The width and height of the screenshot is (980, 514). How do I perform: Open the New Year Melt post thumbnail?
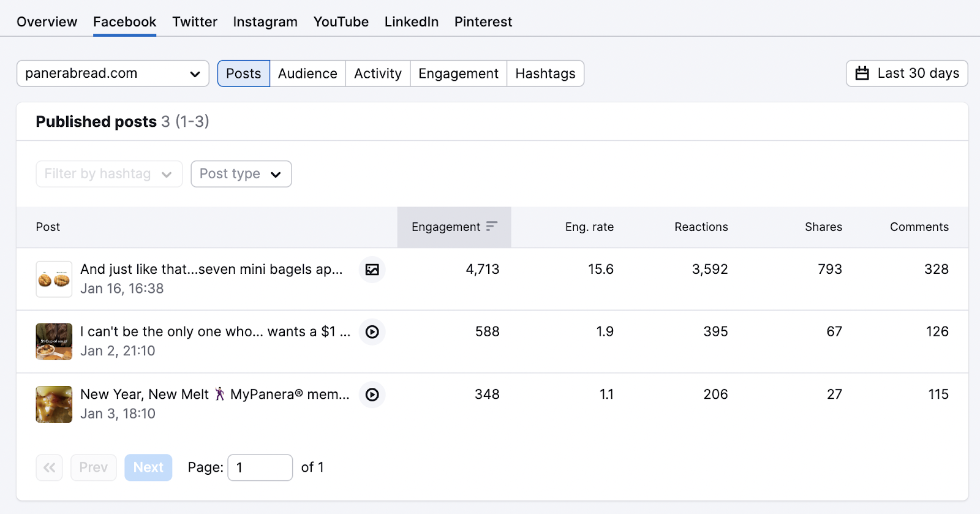click(54, 404)
